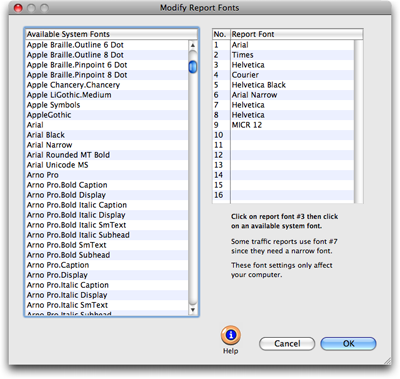Viewport: 400px width, 379px height.
Task: Select plain Arno Pro font
Action: pyautogui.click(x=107, y=175)
